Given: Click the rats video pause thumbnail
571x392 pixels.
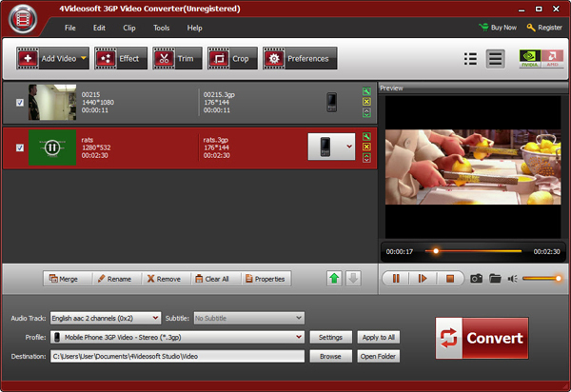Looking at the screenshot, I should (52, 147).
